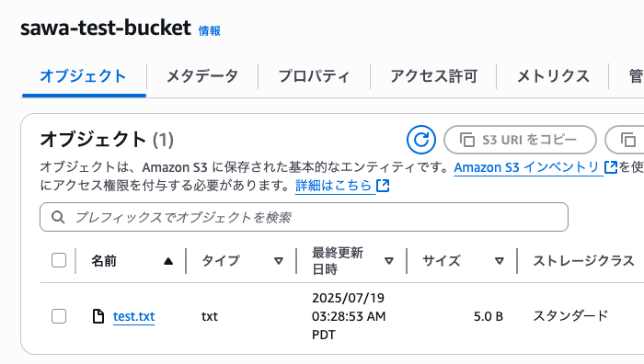644x364 pixels.
Task: Sort by 最終更新日時 column arrow
Action: [388, 261]
